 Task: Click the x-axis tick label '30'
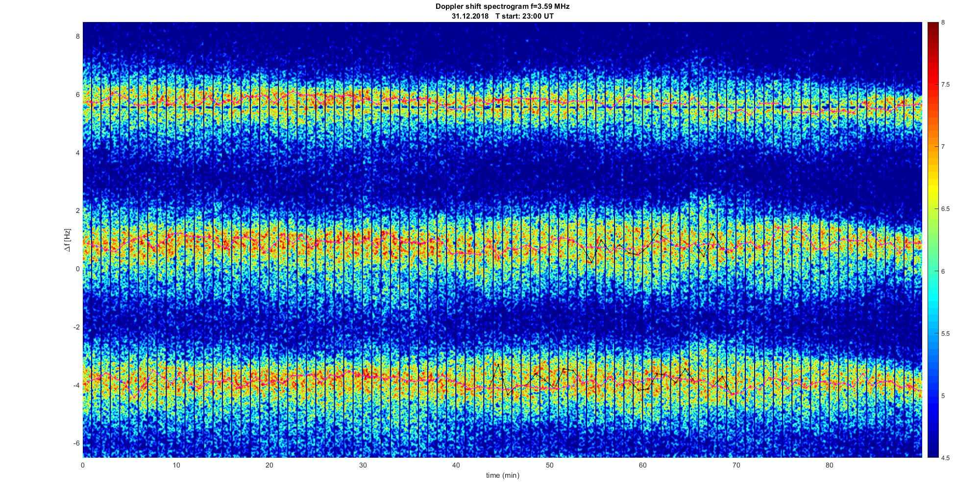pyautogui.click(x=363, y=465)
